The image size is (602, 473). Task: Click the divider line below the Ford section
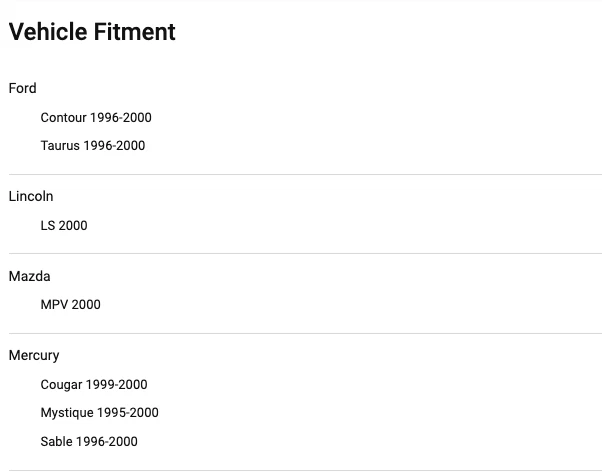[304, 174]
